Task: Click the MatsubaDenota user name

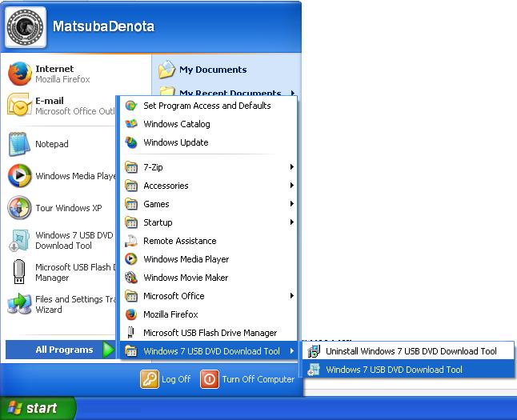Action: pos(103,26)
